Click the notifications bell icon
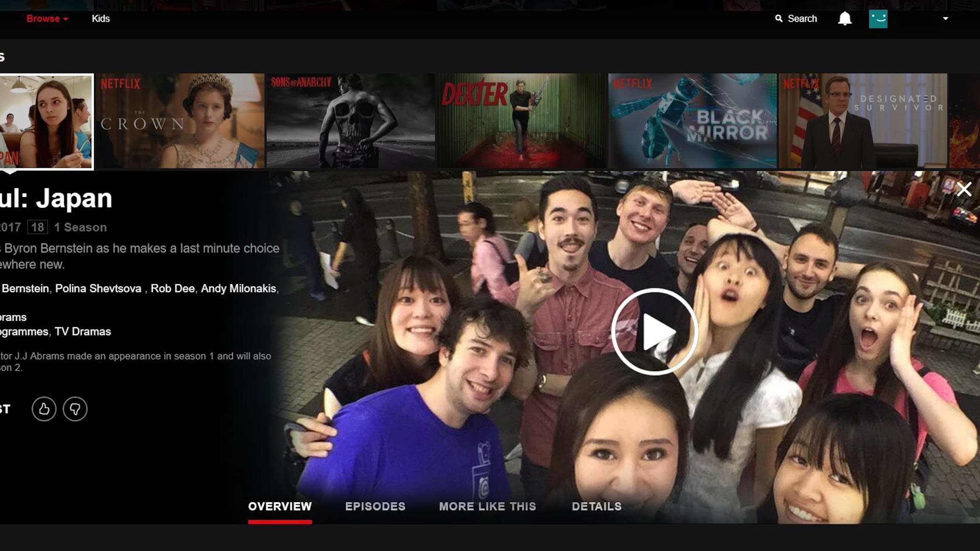Screen dimensions: 980x551 tap(845, 19)
